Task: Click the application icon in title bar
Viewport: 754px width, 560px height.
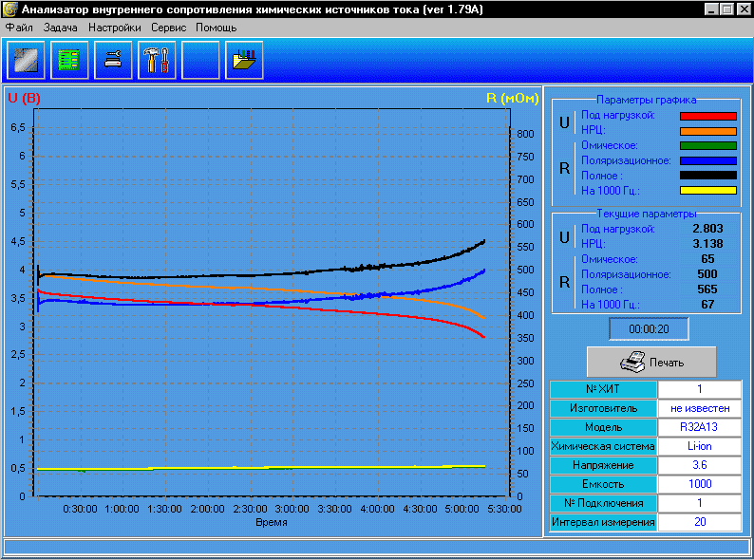Action: pyautogui.click(x=9, y=9)
